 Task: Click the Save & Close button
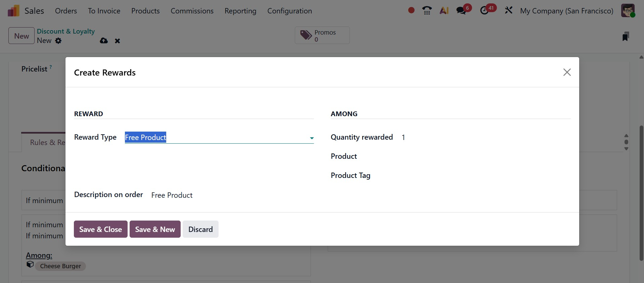pos(100,229)
